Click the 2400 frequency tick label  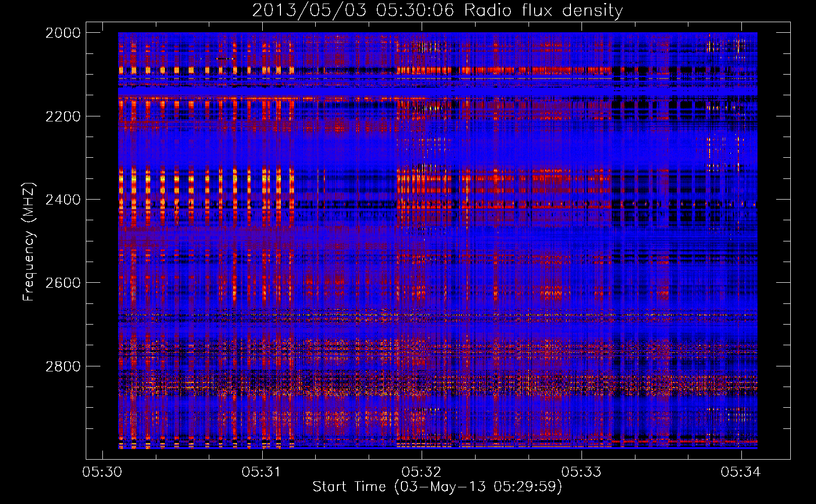coord(63,200)
